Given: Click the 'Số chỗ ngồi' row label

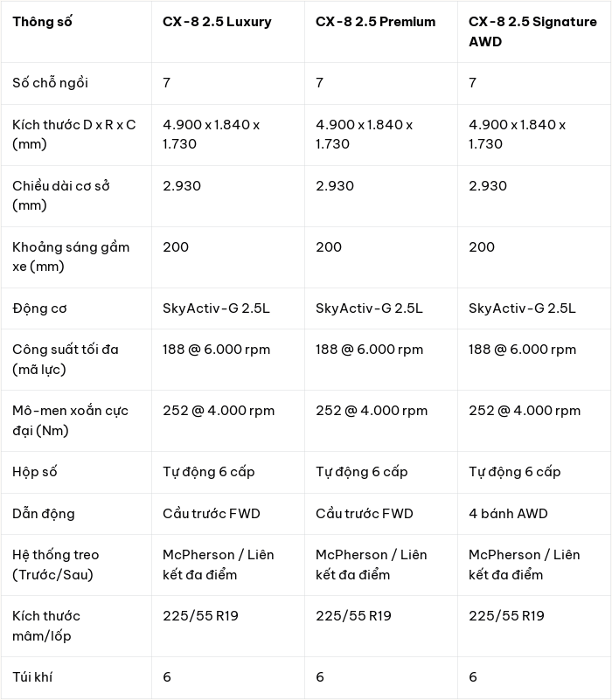Looking at the screenshot, I should tap(50, 83).
